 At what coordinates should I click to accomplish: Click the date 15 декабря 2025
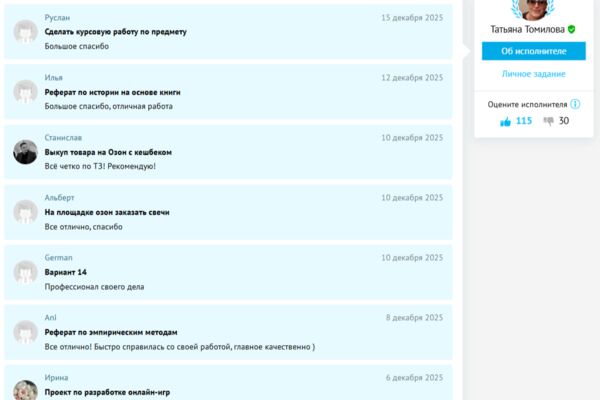click(x=412, y=18)
